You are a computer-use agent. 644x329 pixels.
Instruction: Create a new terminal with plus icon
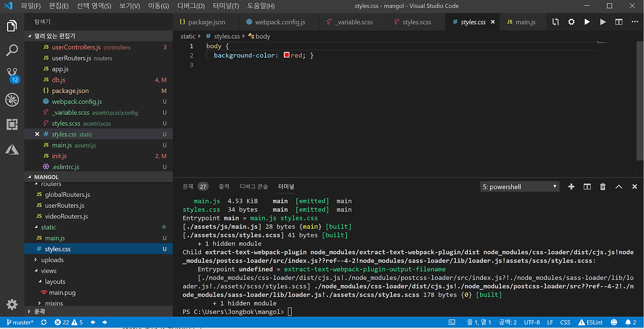pyautogui.click(x=571, y=186)
